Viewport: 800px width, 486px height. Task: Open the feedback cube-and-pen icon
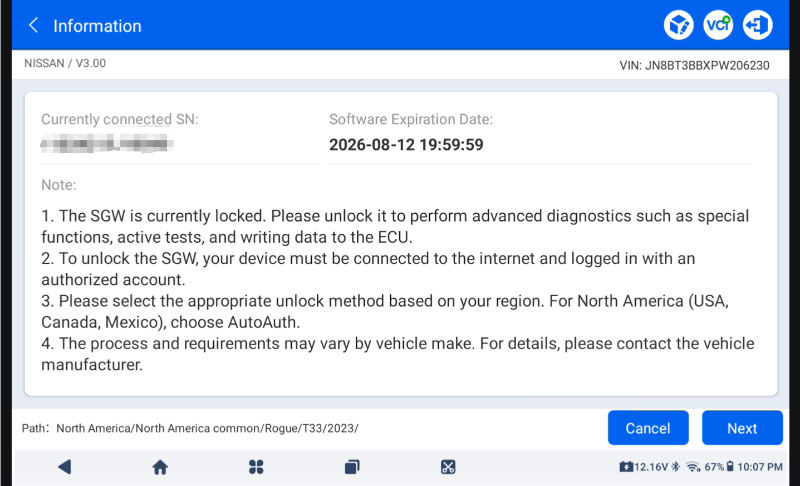click(679, 25)
